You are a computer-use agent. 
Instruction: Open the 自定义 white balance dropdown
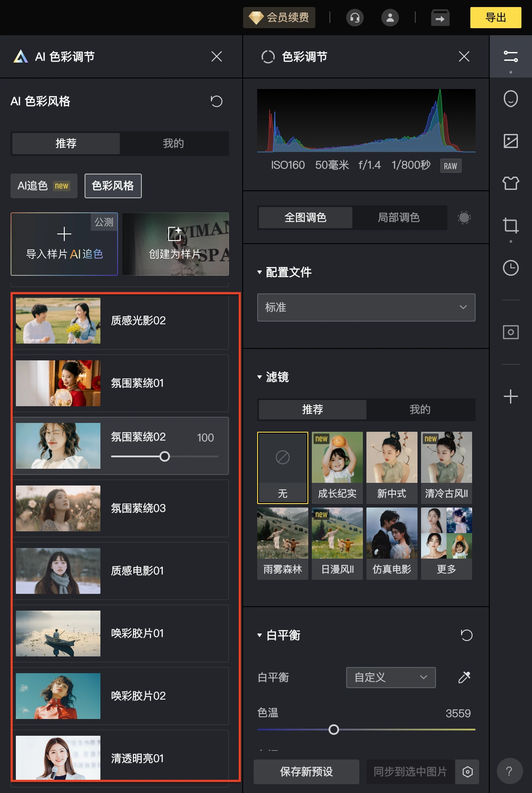pos(391,677)
